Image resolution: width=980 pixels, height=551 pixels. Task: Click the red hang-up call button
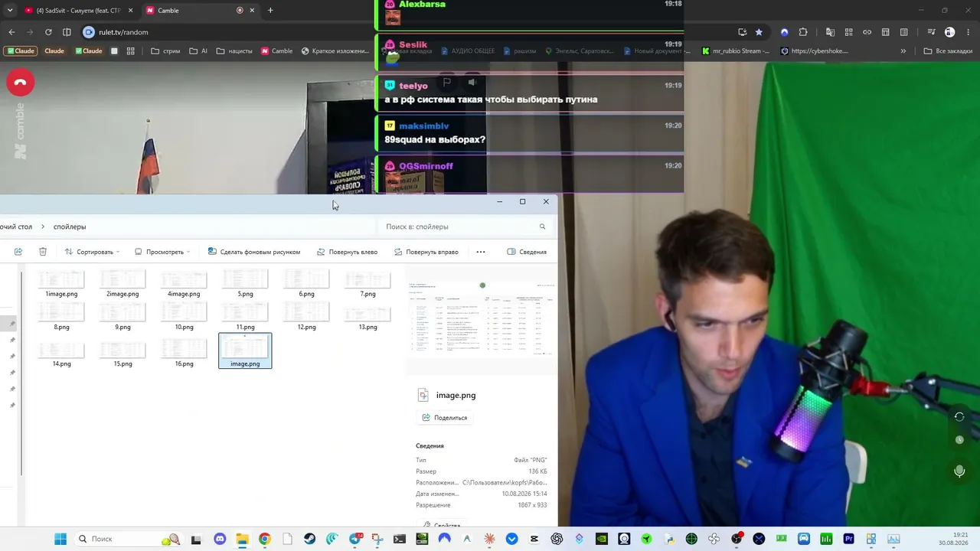[21, 83]
